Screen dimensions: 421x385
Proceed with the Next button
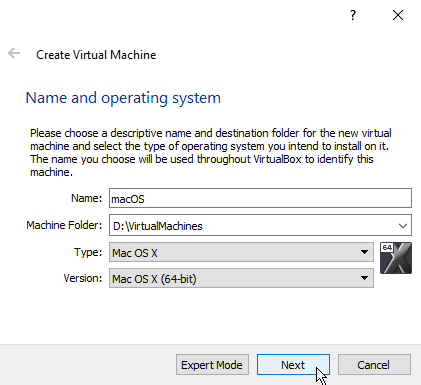tap(293, 365)
